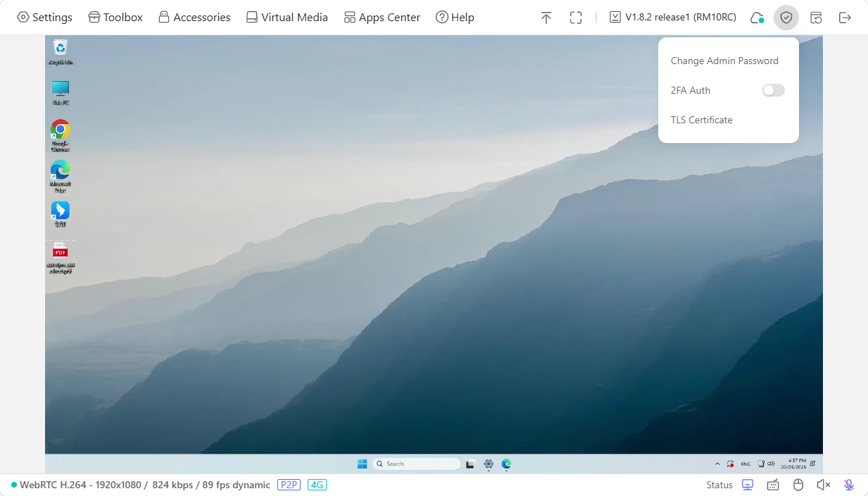
Task: Click the remote network tray icon
Action: click(x=761, y=464)
